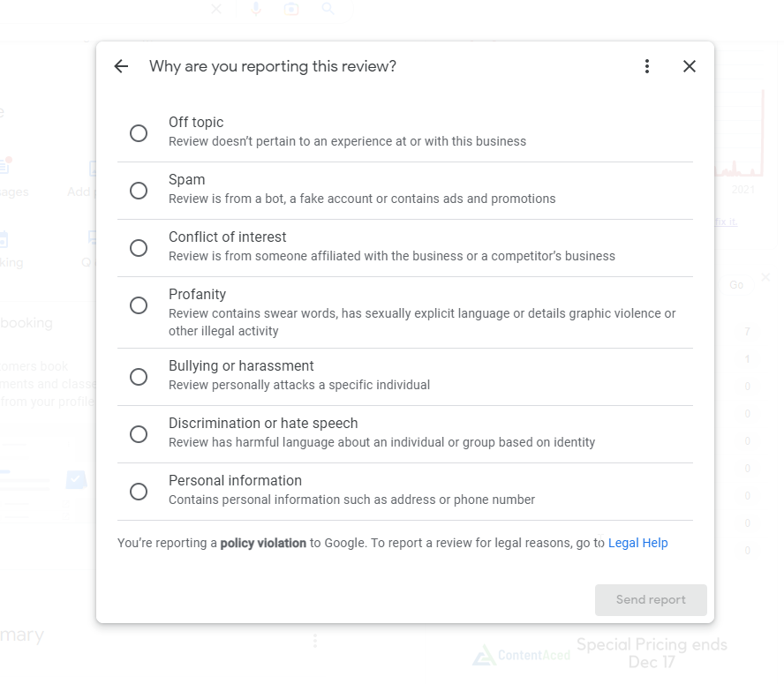Choose Bullying or harassment radio option
This screenshot has height=684, width=784.
139,377
